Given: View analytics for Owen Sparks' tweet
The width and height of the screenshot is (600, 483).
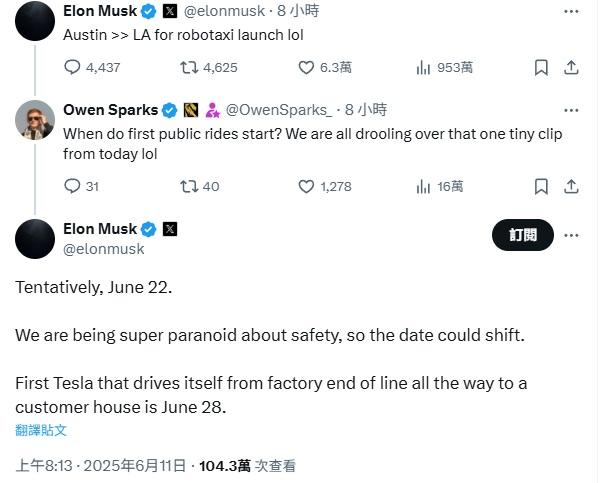Looking at the screenshot, I should click(423, 186).
